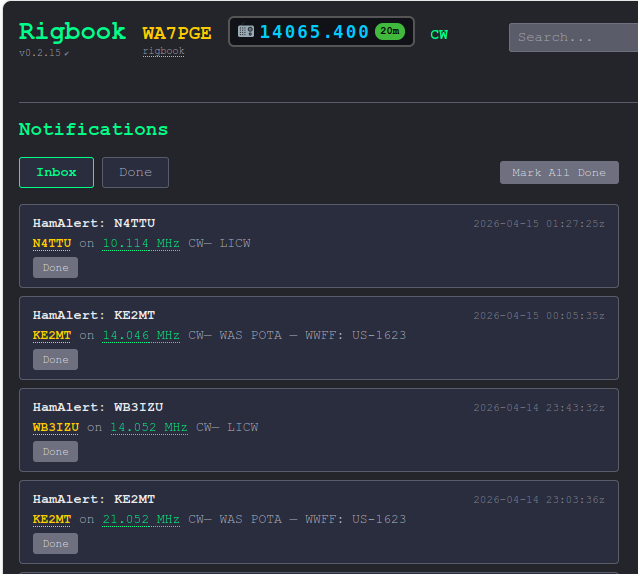Screen dimensions: 638x574
Task: Tune to 10.114 MHz link
Action: click(141, 243)
